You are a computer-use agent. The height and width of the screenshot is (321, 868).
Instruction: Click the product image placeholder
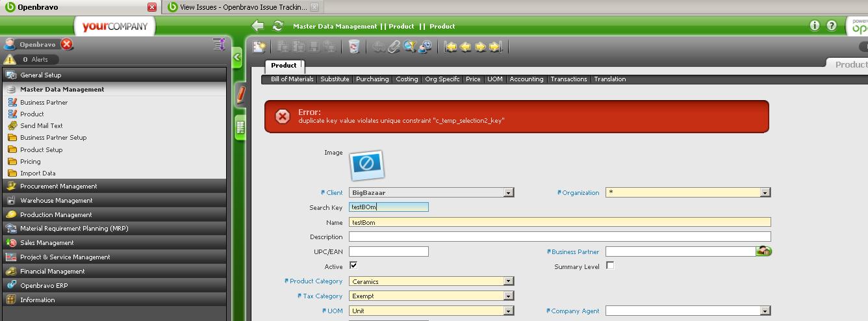(367, 165)
